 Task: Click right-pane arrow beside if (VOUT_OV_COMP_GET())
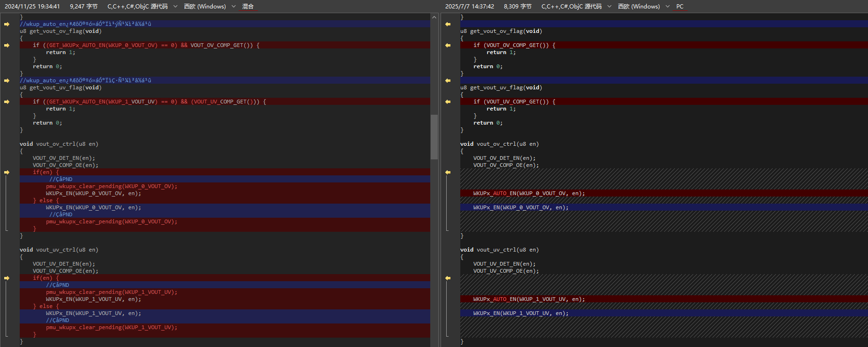coord(448,45)
